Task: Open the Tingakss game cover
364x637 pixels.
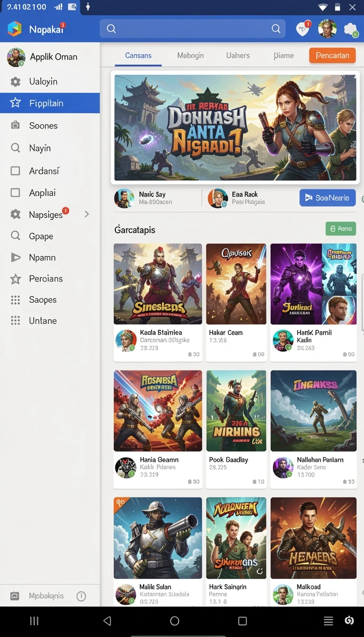Action: 313,411
